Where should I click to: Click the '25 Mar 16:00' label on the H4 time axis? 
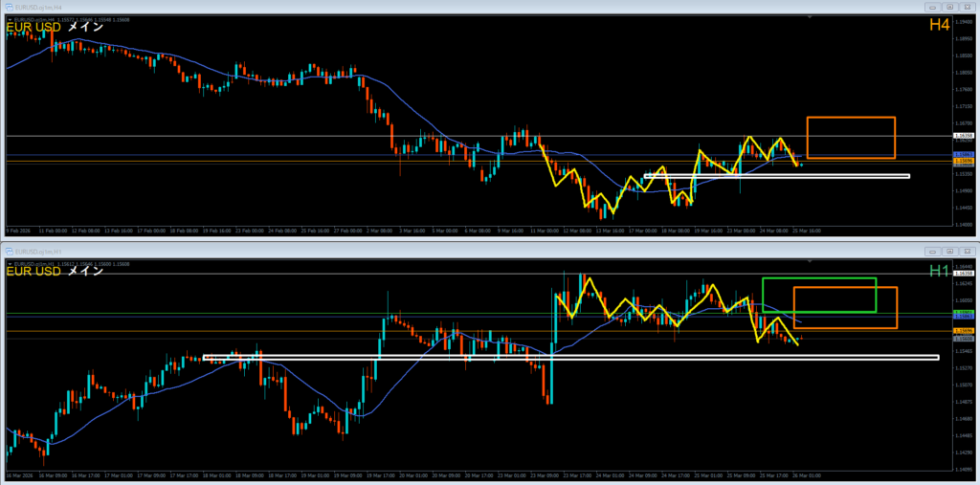(x=809, y=231)
